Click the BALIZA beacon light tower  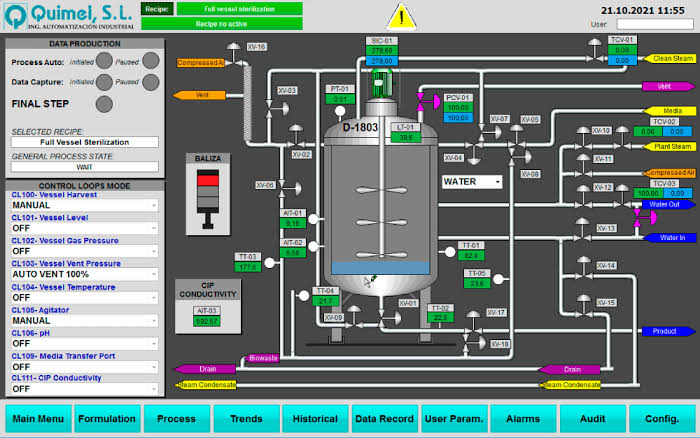(208, 199)
